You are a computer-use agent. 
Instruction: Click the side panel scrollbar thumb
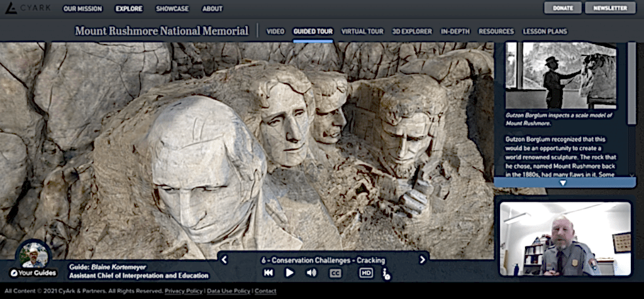tap(631, 83)
